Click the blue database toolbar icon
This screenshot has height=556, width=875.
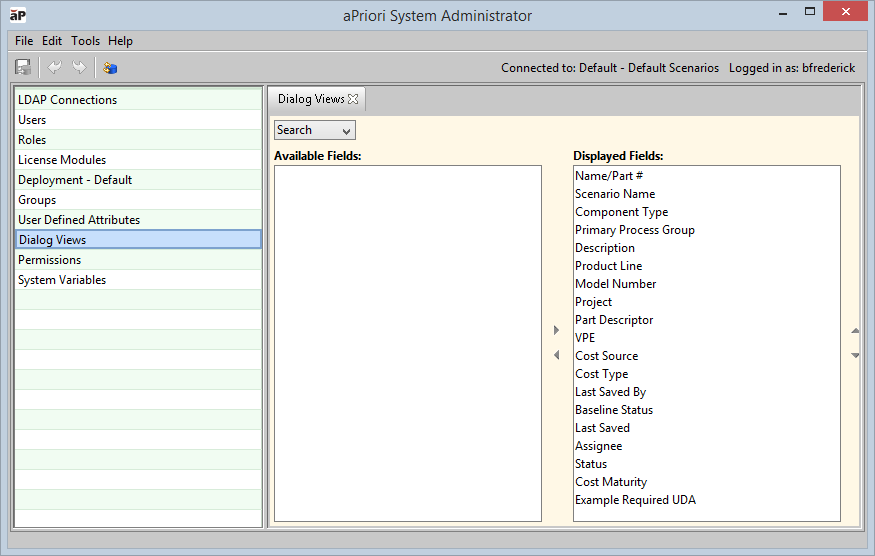tap(110, 68)
